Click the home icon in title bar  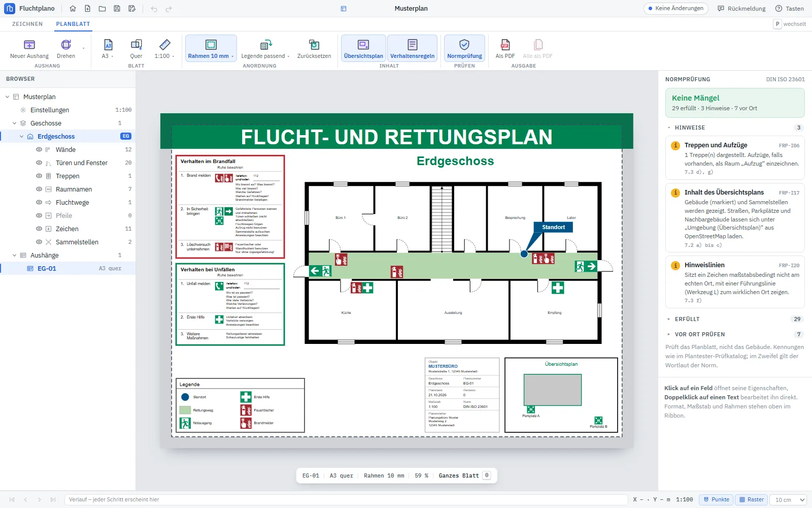point(73,9)
